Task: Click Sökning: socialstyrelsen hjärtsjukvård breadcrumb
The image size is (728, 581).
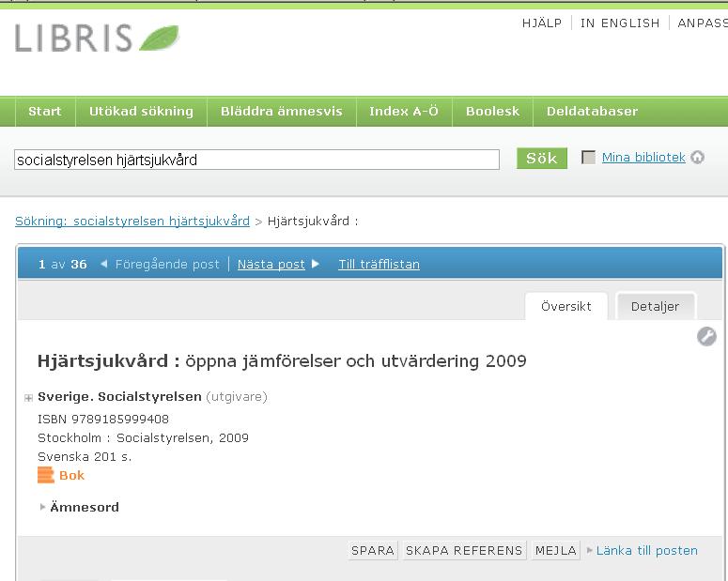Action: point(132,221)
